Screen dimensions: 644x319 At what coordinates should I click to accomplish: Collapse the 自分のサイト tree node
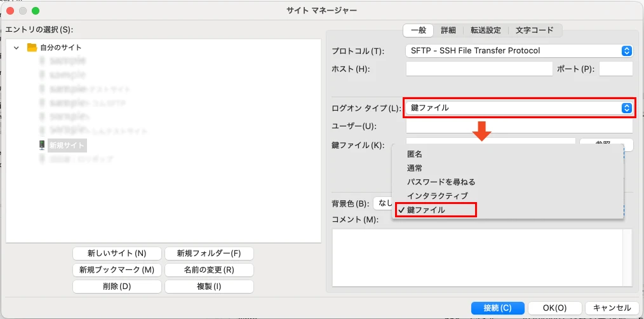click(17, 47)
